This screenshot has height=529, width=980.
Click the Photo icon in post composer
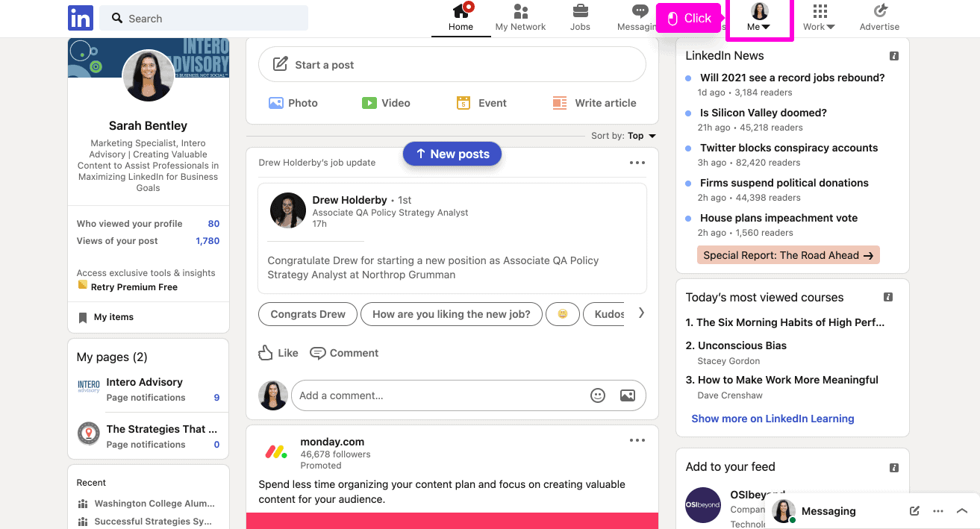[x=275, y=103]
